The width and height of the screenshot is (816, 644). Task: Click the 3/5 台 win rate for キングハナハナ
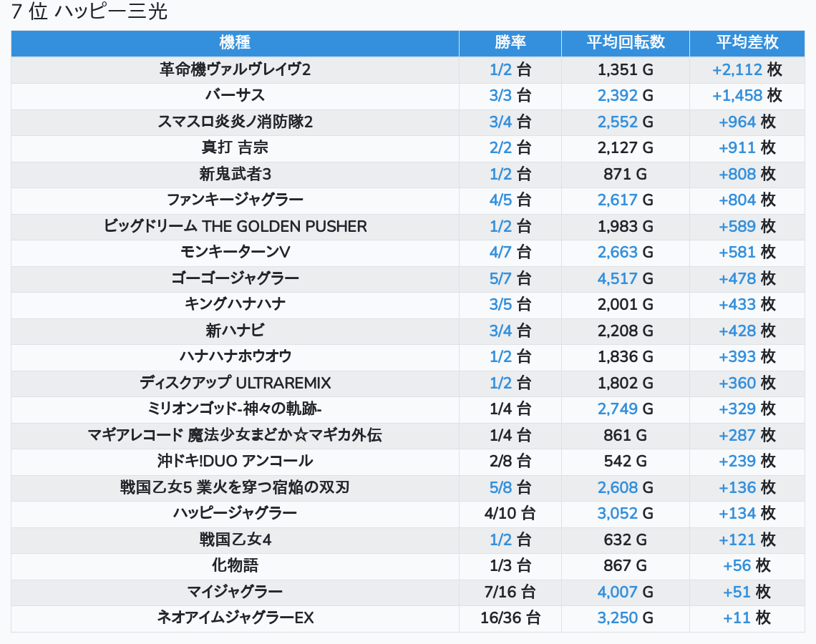[510, 305]
